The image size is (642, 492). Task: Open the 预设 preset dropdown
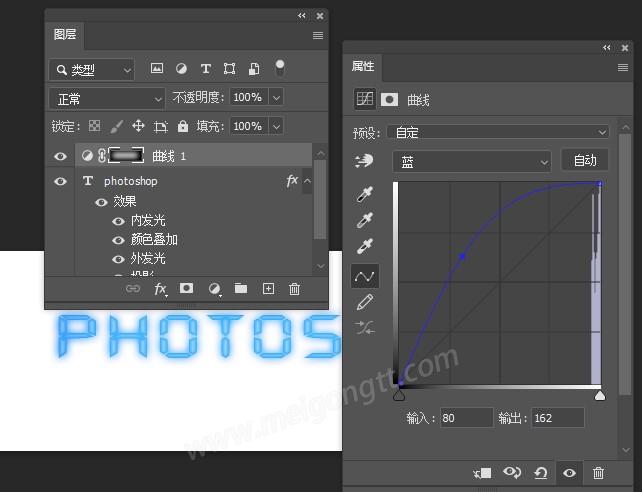[498, 132]
